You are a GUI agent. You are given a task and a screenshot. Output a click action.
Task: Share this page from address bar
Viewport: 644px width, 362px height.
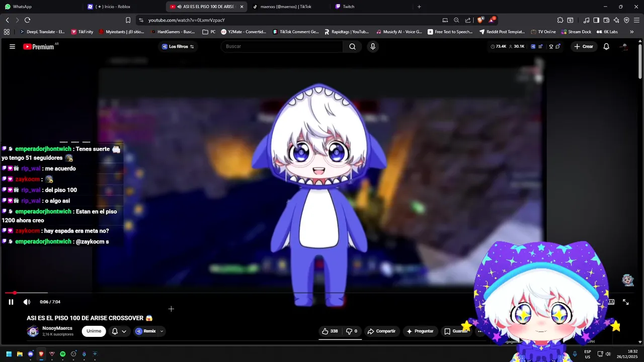(x=468, y=20)
